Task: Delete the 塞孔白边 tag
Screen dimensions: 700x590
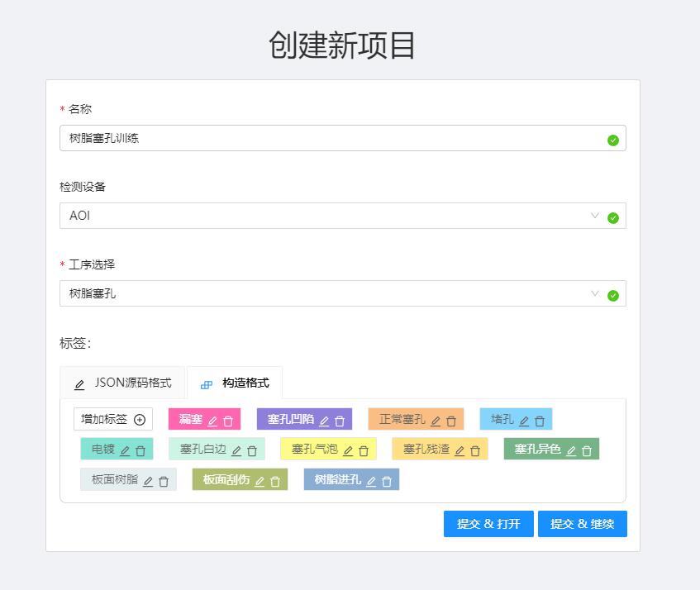Action: 252,451
